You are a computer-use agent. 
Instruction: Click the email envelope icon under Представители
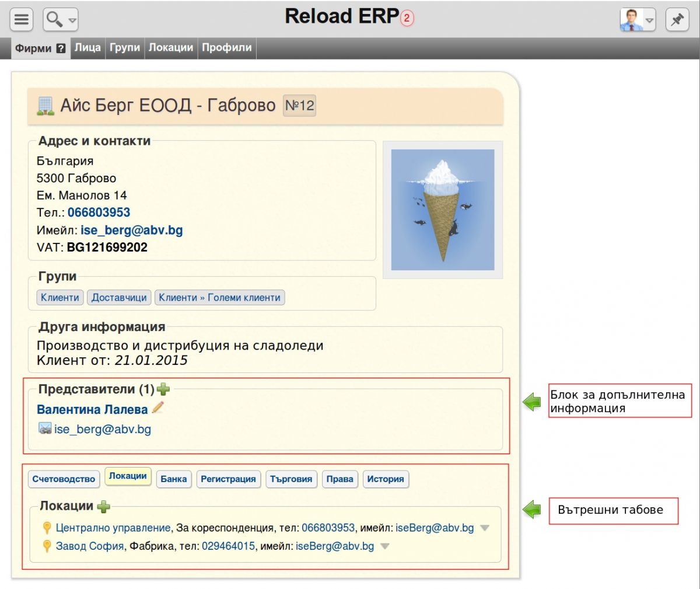tap(45, 429)
